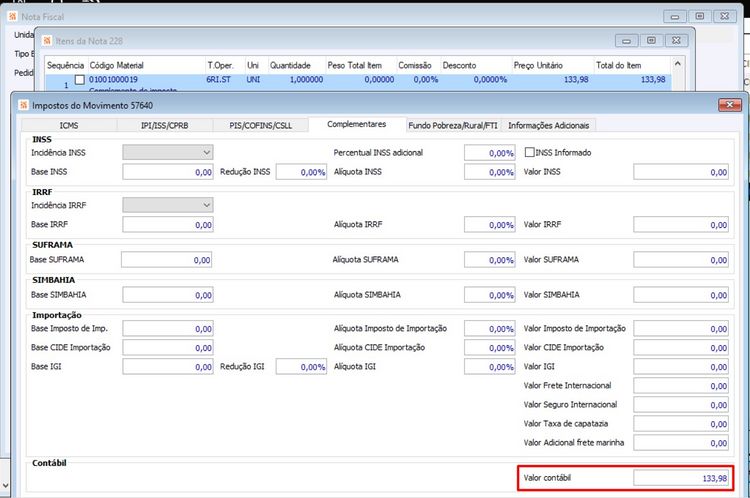750x498 pixels.
Task: Select the PIS/COFINS/CSLL tab
Action: point(258,125)
